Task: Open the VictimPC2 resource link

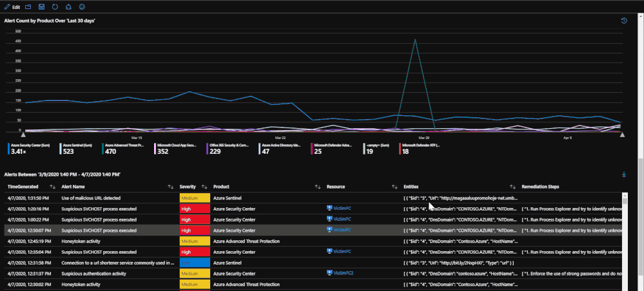Action: (x=344, y=273)
